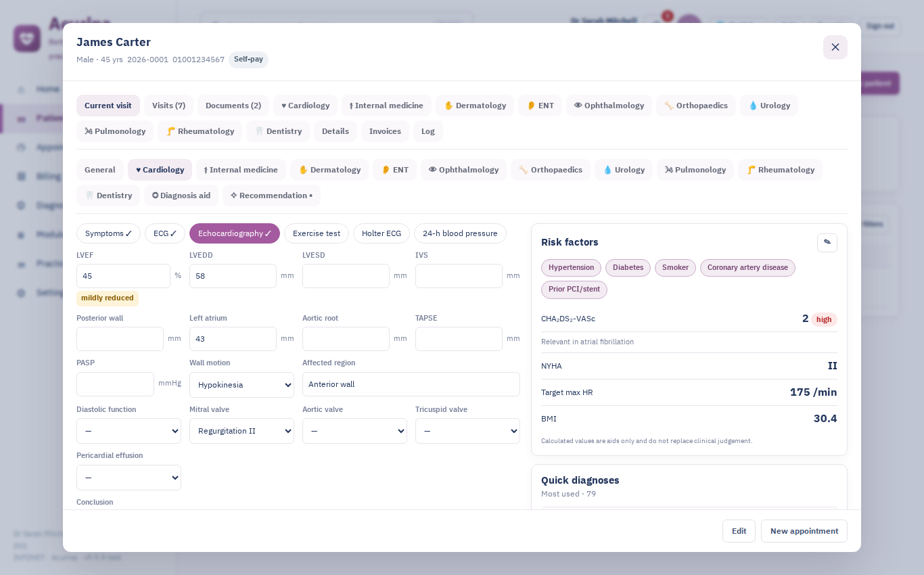Switch to the ECG sub-tab
The image size is (924, 575).
[165, 233]
